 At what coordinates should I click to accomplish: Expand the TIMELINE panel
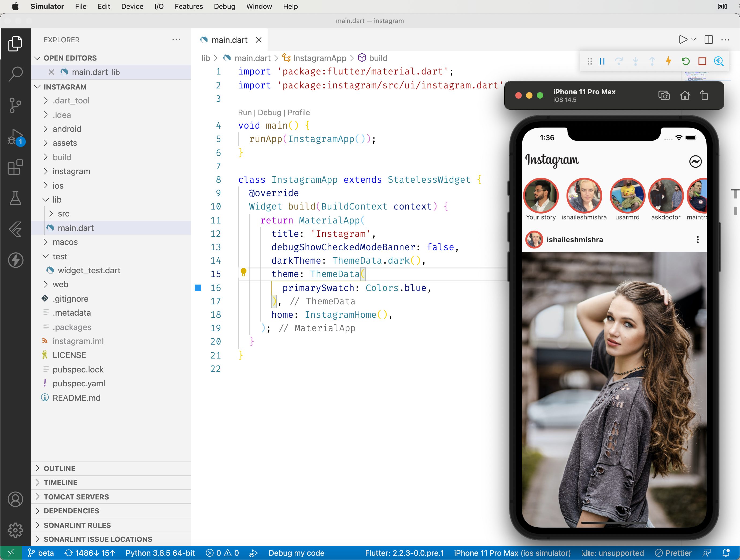click(x=111, y=483)
